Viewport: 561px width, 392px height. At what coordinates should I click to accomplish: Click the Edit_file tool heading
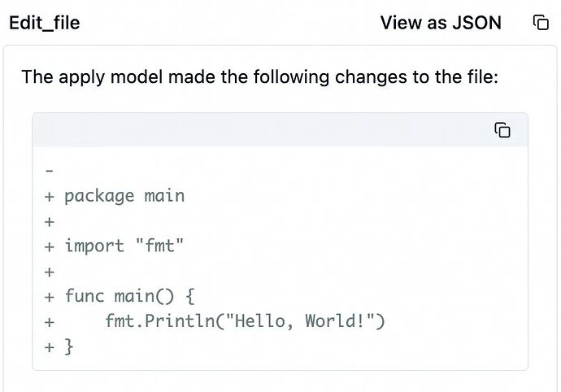tap(45, 23)
